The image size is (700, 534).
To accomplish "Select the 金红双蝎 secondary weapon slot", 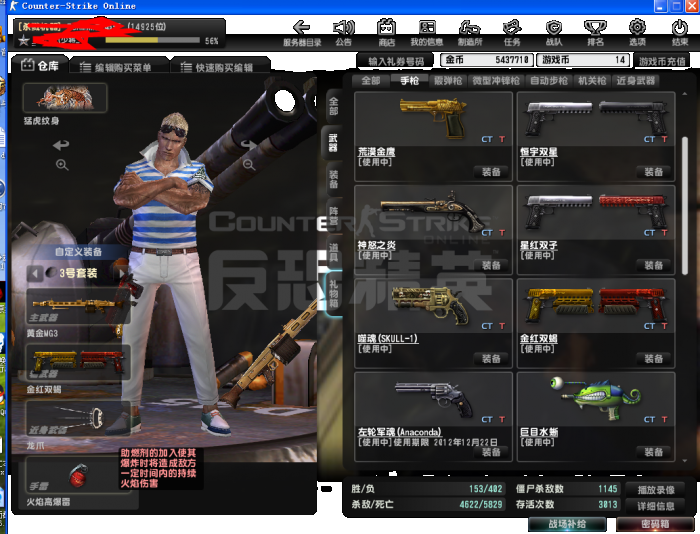I will (79, 362).
